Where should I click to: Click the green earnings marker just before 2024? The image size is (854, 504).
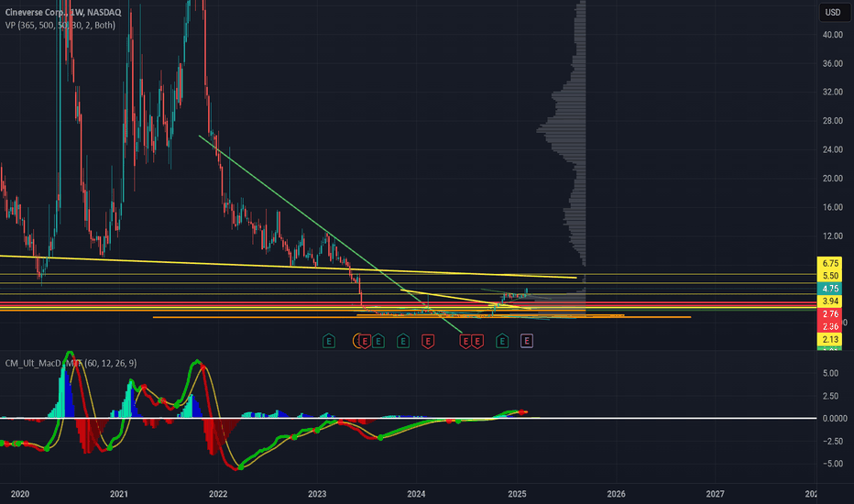pos(402,341)
